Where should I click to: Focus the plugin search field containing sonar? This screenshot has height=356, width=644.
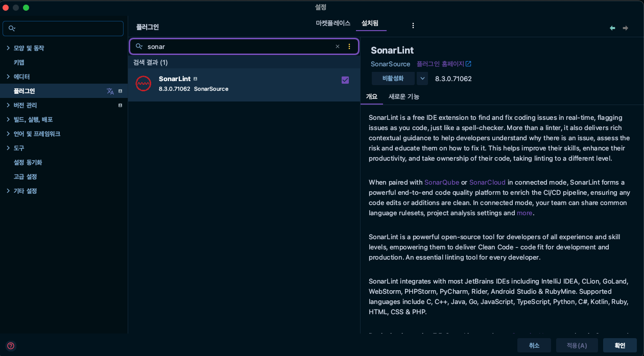(244, 46)
